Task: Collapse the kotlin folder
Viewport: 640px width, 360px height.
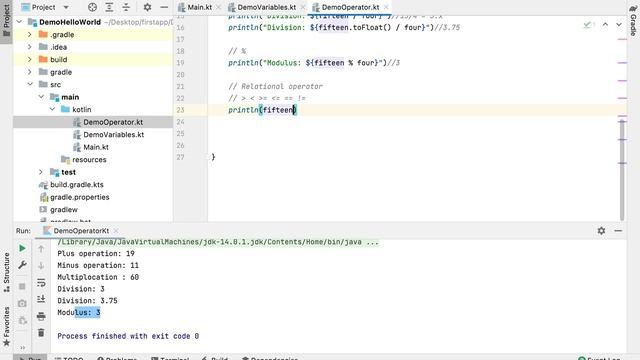Action: (52, 109)
